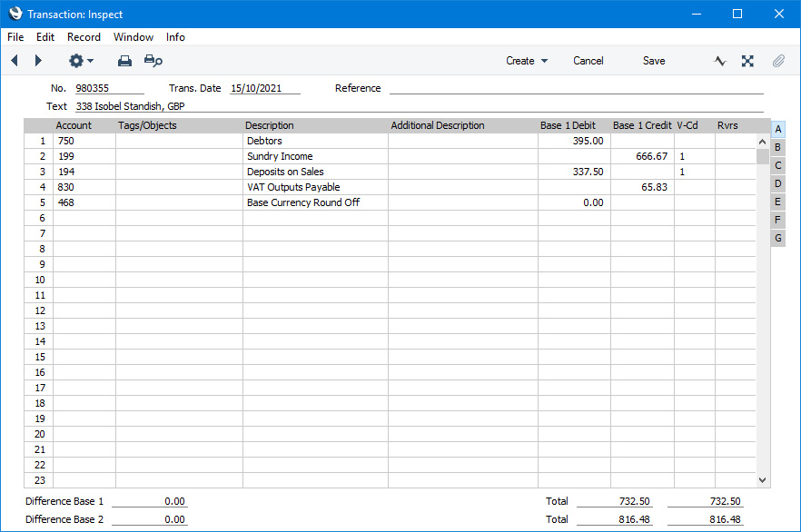Open the Create dropdown

click(x=527, y=61)
